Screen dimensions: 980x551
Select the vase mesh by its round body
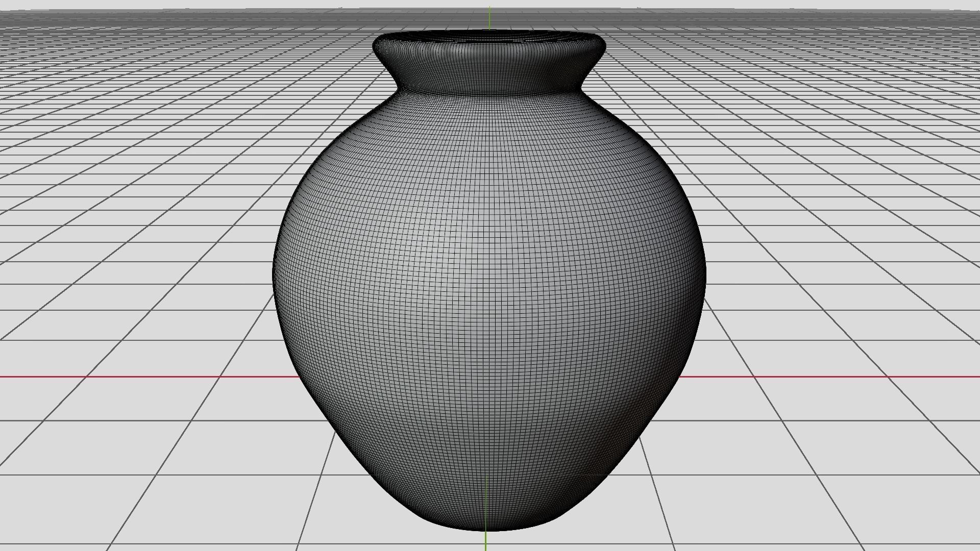[x=489, y=311]
